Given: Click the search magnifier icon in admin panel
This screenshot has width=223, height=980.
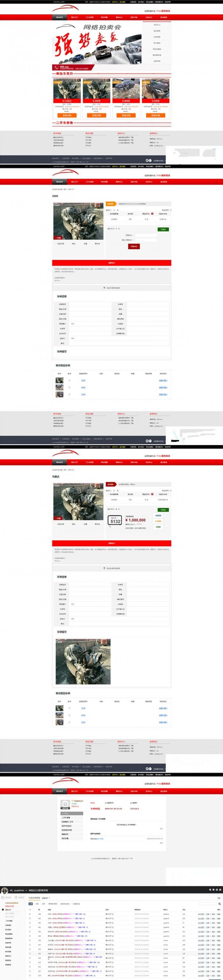Looking at the screenshot, I should (x=219, y=904).
